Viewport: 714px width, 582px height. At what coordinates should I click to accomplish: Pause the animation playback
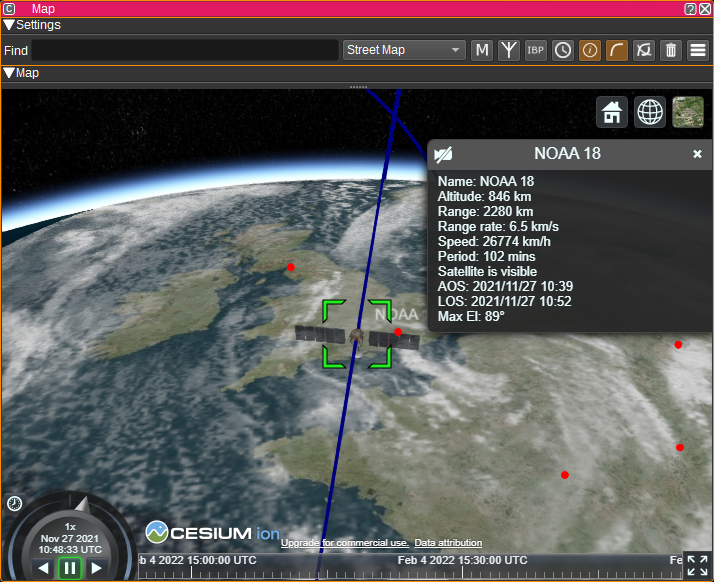69,568
